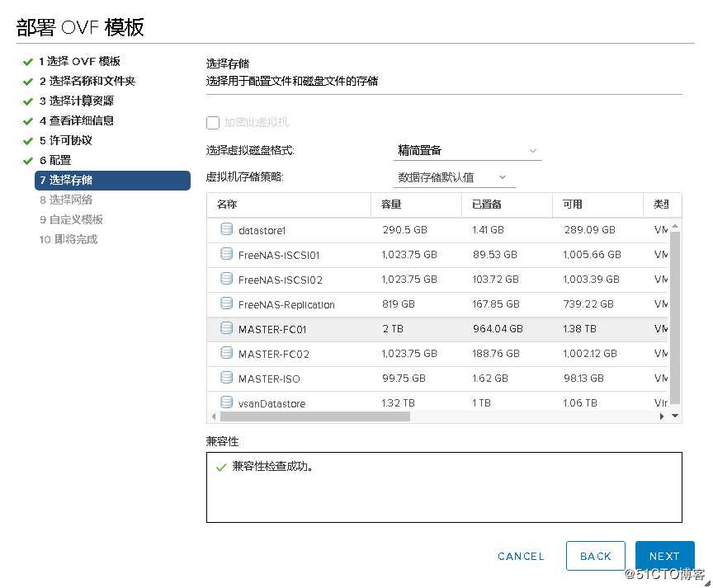This screenshot has width=713, height=588.
Task: Click the horizontal scrollbar thumb of datastore table
Action: tap(314, 416)
